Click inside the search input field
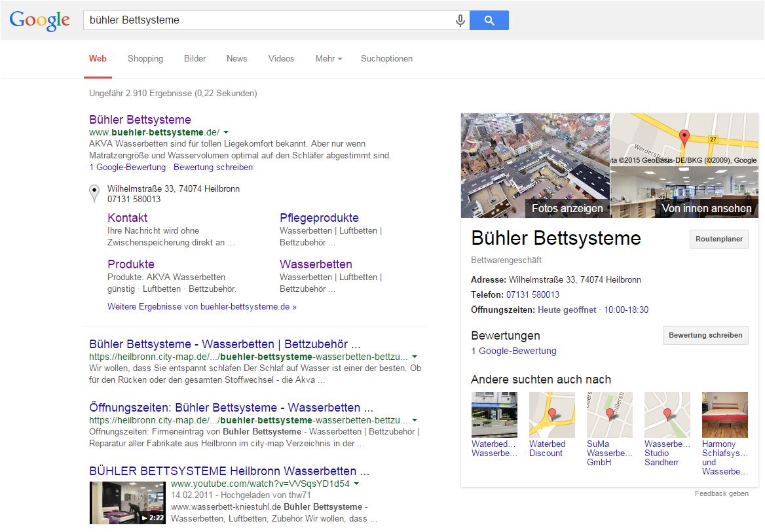This screenshot has width=765, height=532. pyautogui.click(x=269, y=20)
